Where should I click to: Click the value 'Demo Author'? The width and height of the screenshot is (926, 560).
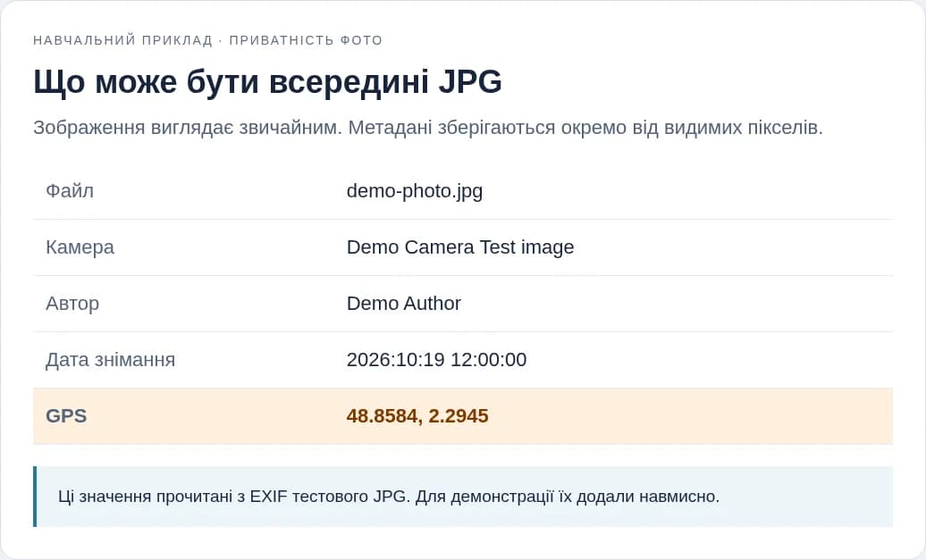click(x=403, y=304)
